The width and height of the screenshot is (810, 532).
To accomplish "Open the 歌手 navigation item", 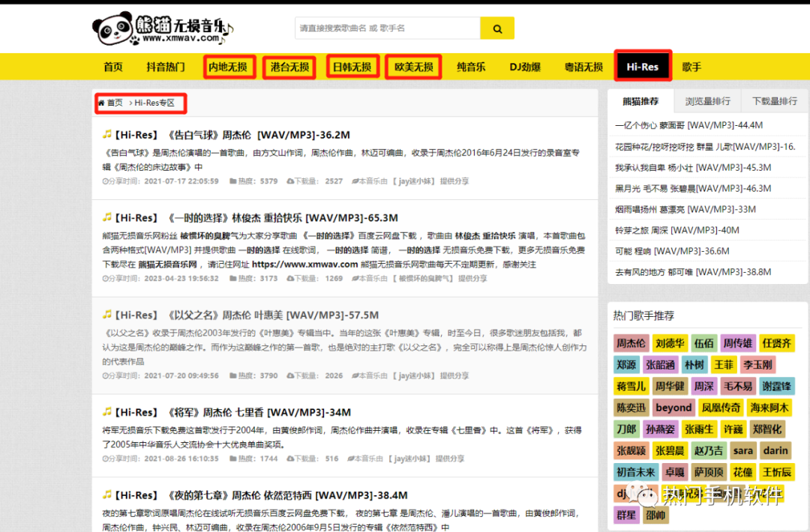I will (691, 67).
